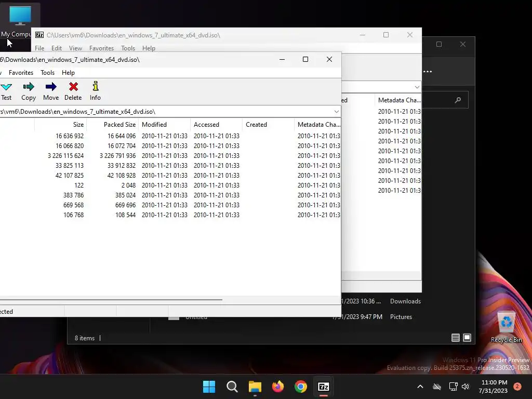Launch Chrome from the taskbar
Screen dimensions: 532x399
click(301, 387)
